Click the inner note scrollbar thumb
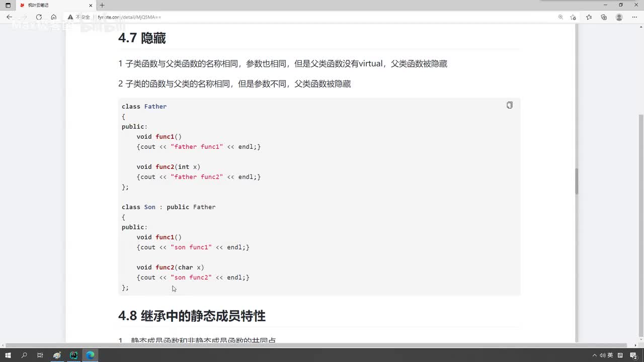The image size is (644, 362). click(x=577, y=182)
